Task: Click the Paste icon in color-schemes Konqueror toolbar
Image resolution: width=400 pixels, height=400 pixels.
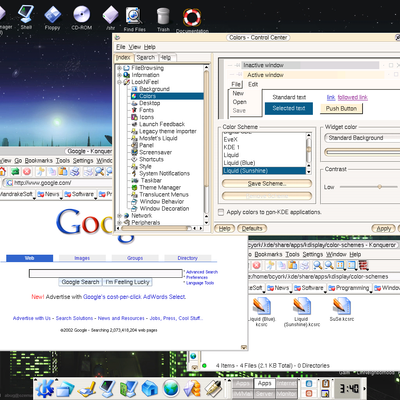Action: point(292,265)
